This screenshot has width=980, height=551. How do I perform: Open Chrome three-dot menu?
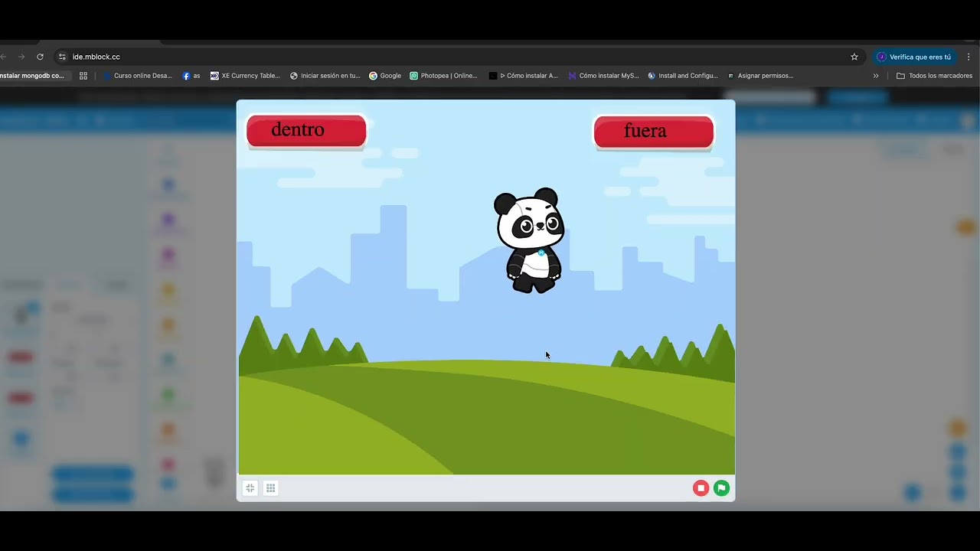pyautogui.click(x=969, y=57)
